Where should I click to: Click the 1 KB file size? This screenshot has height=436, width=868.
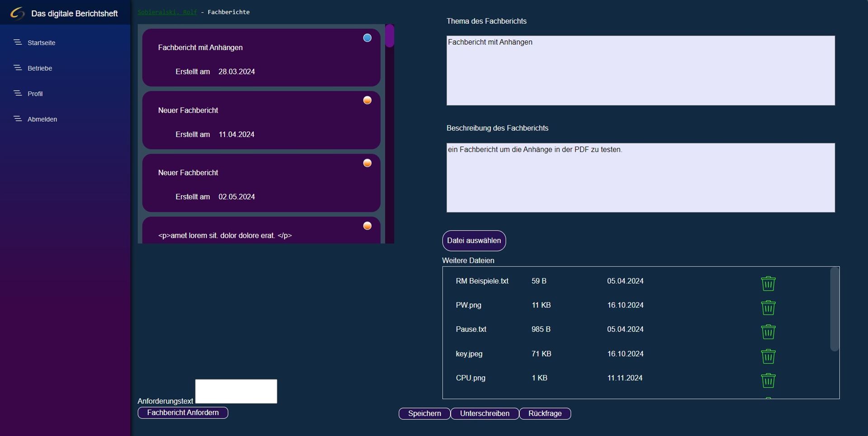[539, 378]
